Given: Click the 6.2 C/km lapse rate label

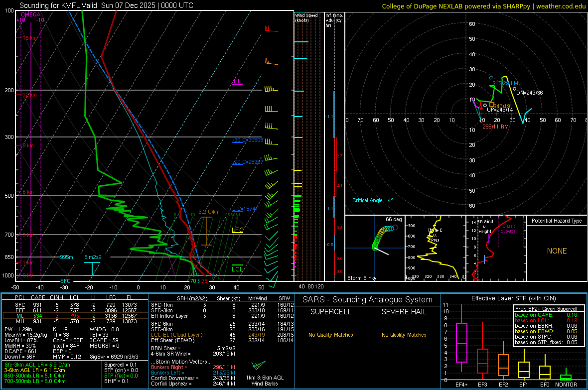Looking at the screenshot, I should click(209, 212).
